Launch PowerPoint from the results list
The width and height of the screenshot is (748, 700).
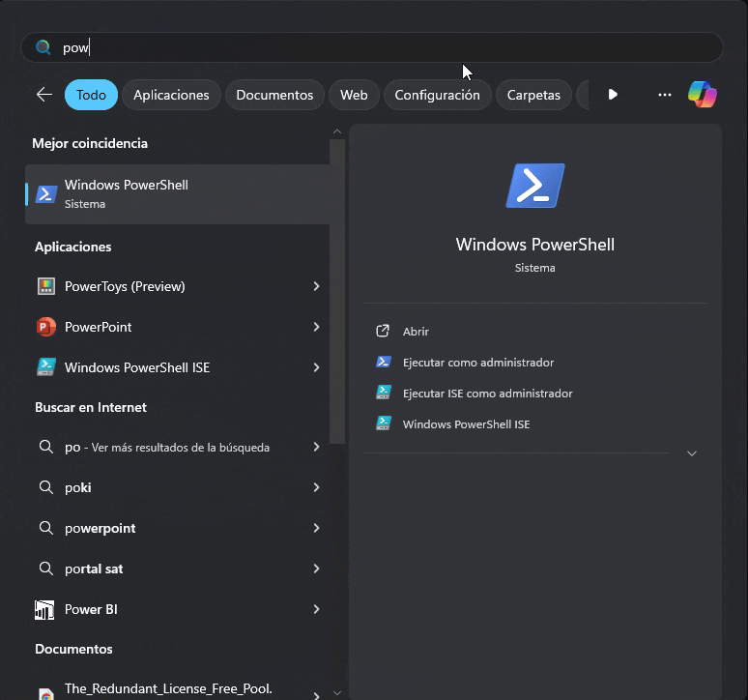point(98,327)
